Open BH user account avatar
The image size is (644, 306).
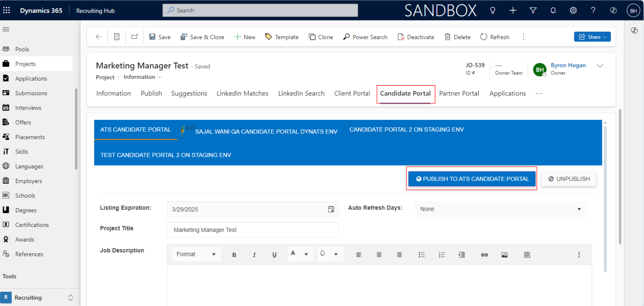tap(633, 10)
